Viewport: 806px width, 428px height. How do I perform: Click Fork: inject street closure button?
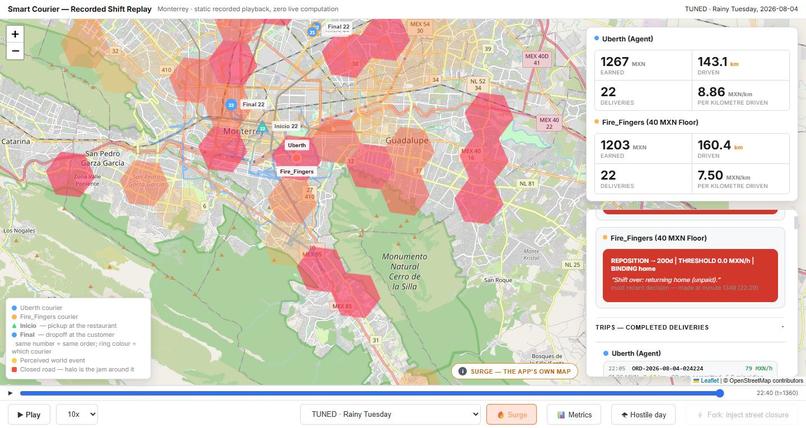742,415
